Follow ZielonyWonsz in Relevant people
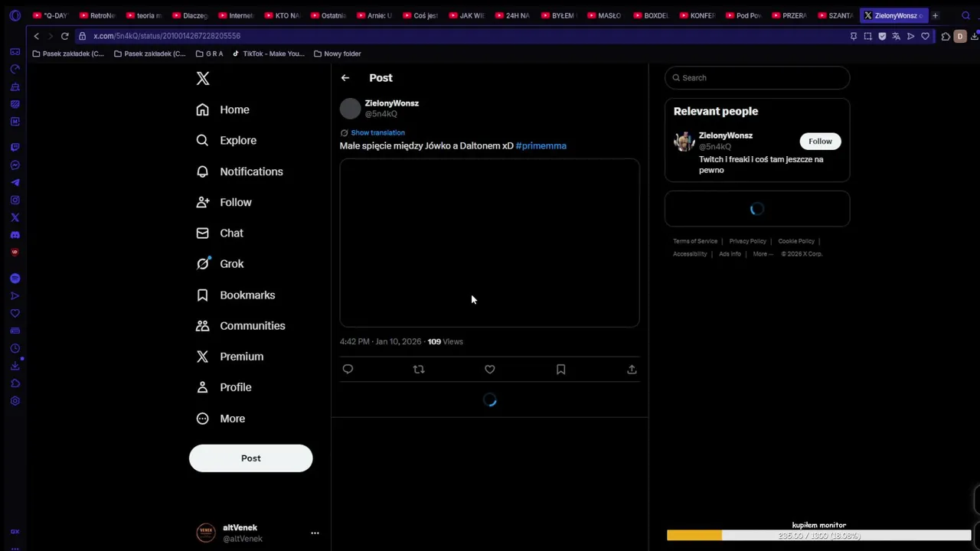This screenshot has height=551, width=980. pyautogui.click(x=820, y=141)
